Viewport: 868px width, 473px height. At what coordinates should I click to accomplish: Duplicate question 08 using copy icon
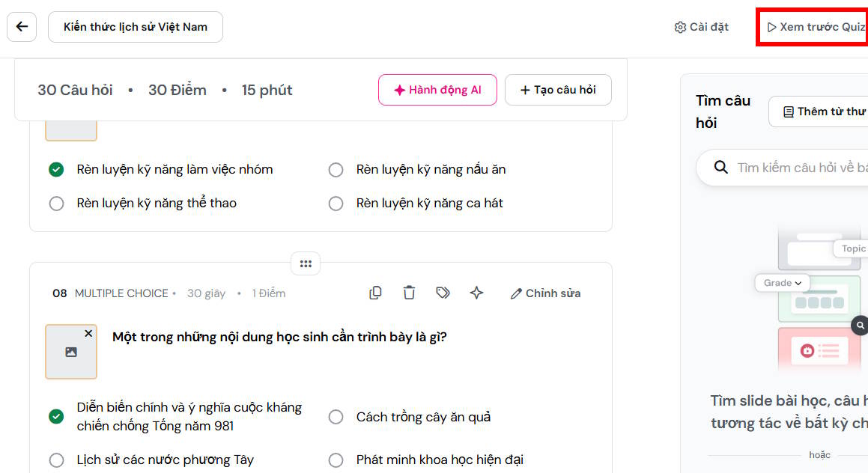[x=375, y=293]
